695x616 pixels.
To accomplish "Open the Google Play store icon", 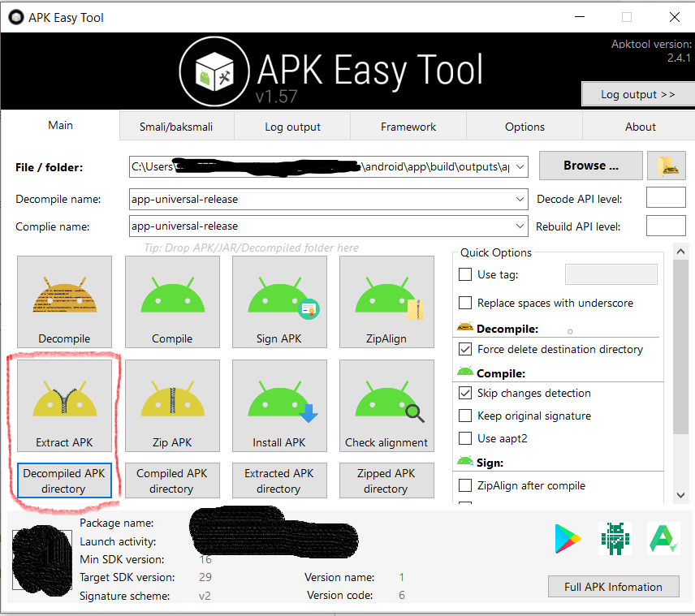I will 568,538.
